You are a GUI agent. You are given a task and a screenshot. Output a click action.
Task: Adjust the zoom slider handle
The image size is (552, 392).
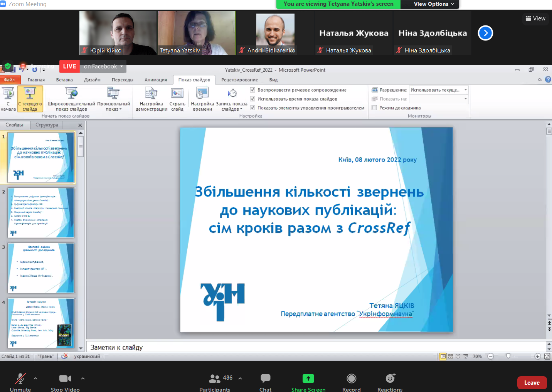coord(508,356)
